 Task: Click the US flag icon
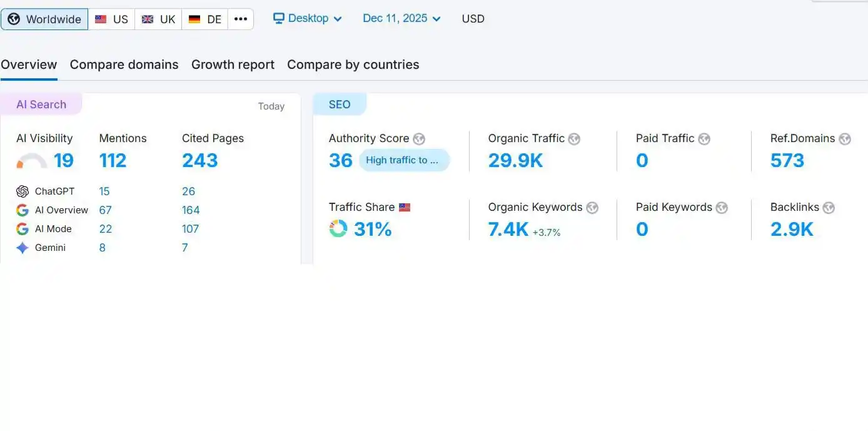click(x=101, y=19)
